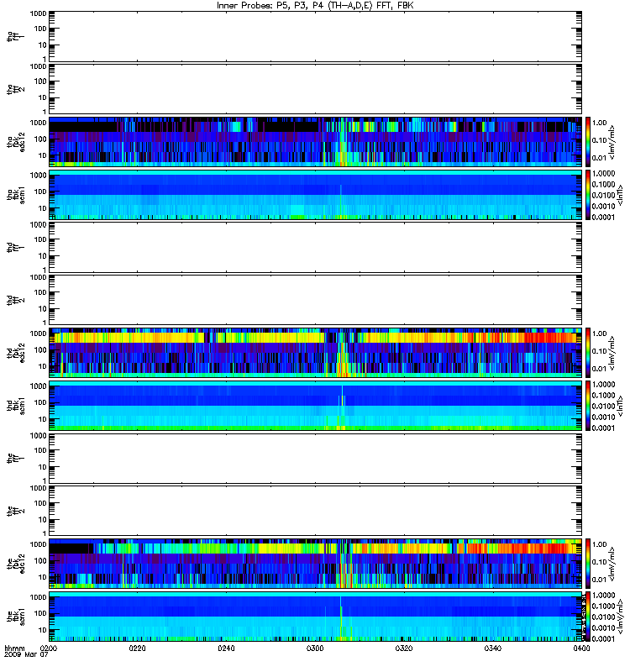Click the <|nT|> unit beside thd scm1 color bar
Screen dimensions: 630x672
point(620,406)
